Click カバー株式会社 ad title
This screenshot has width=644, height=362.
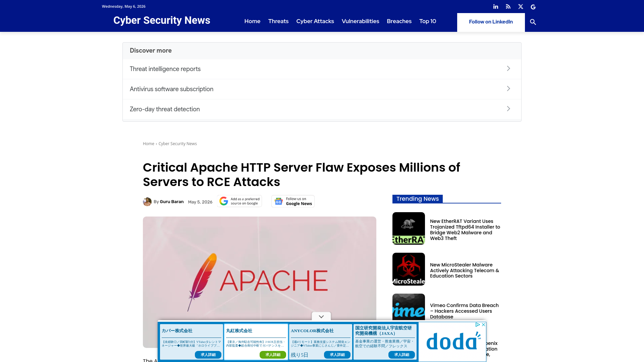[177, 331]
